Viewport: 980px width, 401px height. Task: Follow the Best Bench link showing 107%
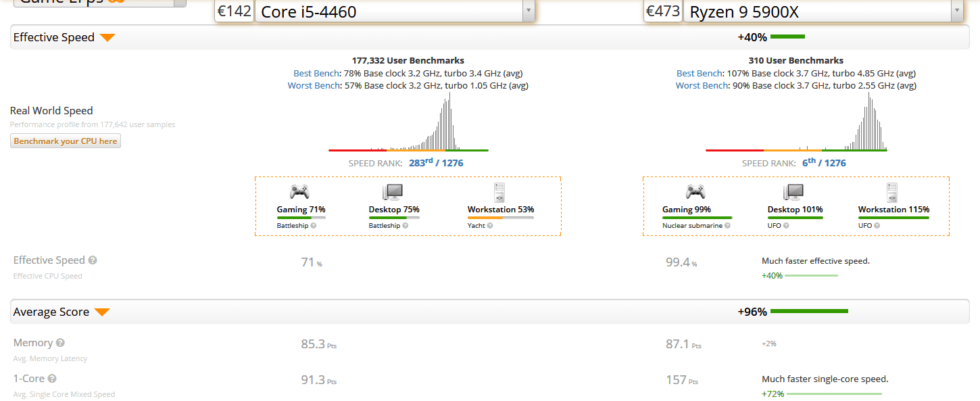pos(700,73)
